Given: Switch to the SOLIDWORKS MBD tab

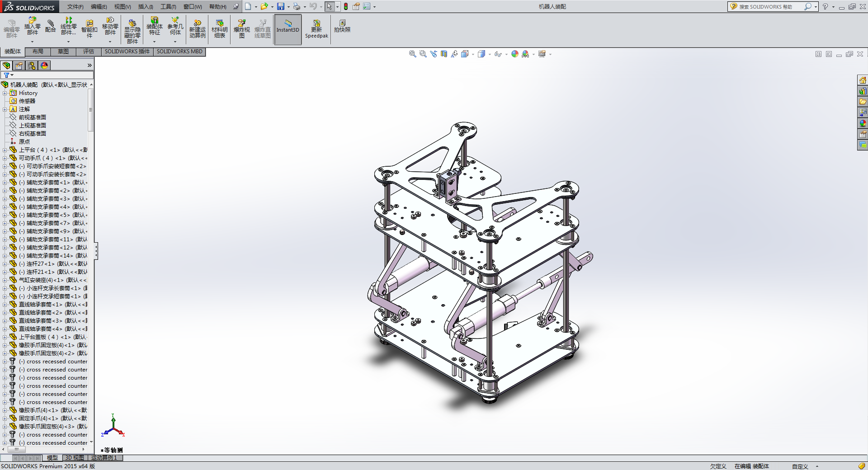Looking at the screenshot, I should tap(179, 52).
